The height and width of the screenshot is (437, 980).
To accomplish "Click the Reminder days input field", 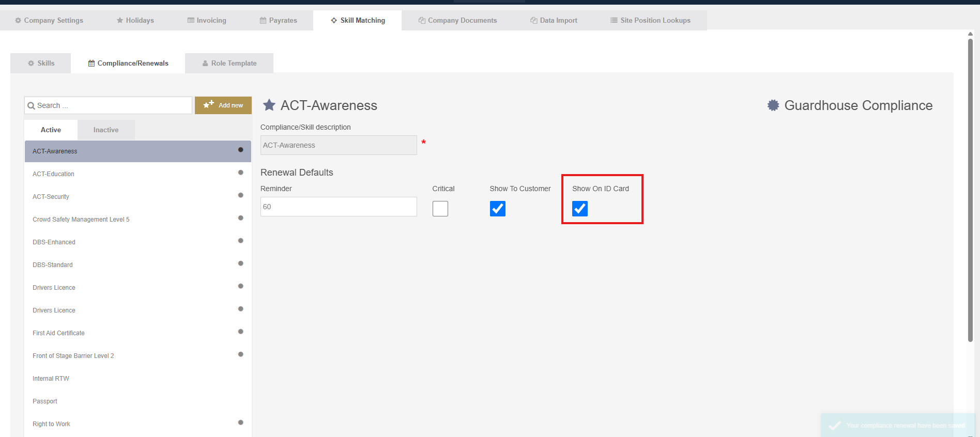I will 339,207.
